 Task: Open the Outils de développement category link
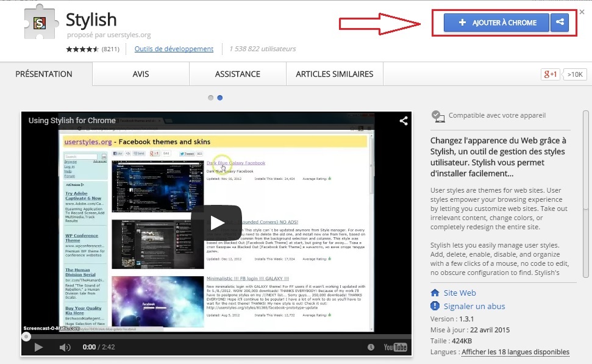[x=174, y=49]
